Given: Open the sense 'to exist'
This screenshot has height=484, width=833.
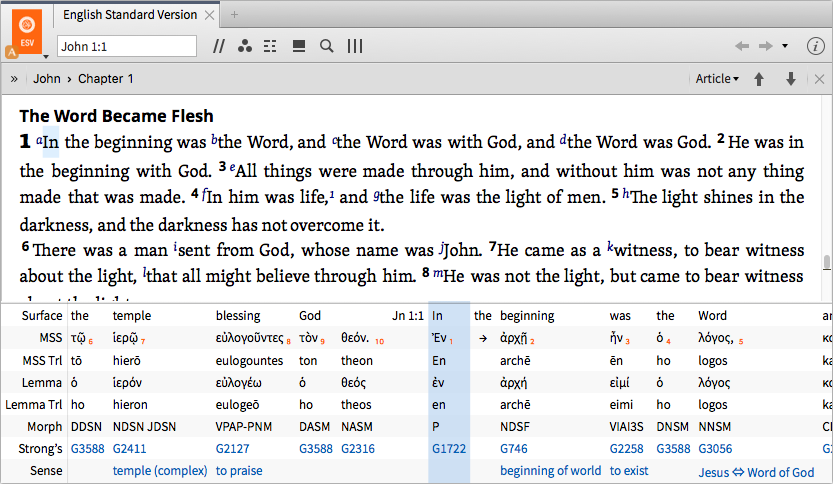Looking at the screenshot, I should point(629,471).
